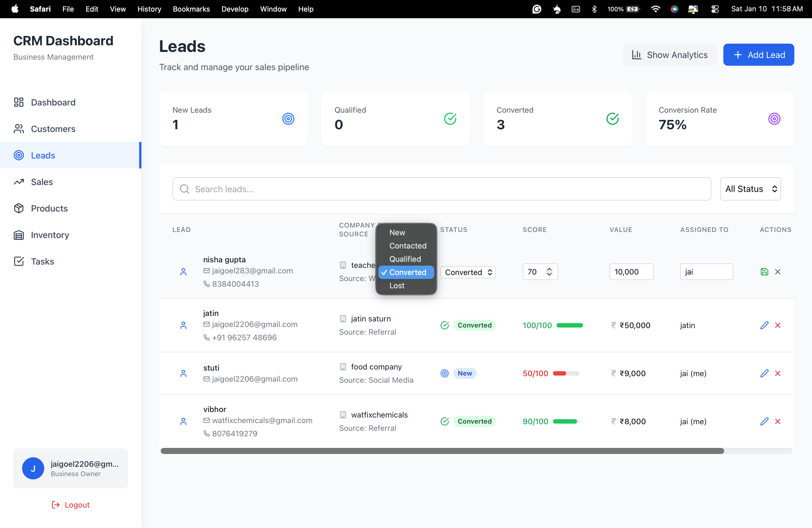Click the Show Analytics button

[669, 55]
